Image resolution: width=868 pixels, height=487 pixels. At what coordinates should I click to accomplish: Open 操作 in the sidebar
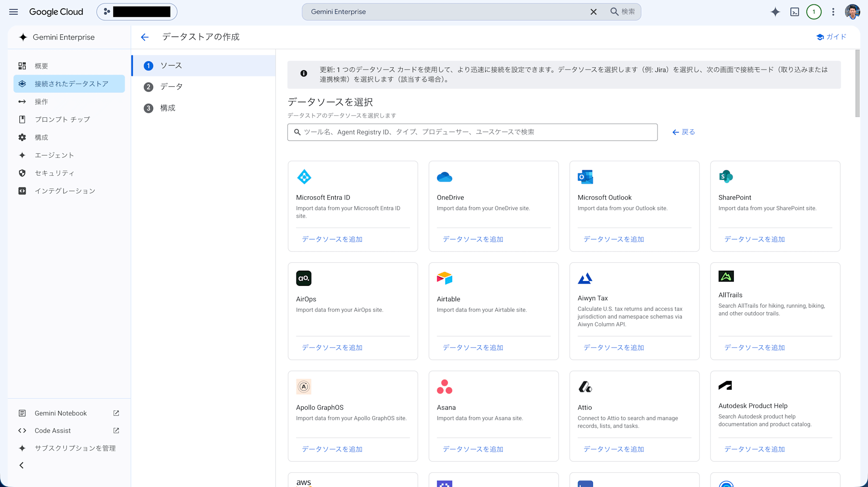point(69,101)
